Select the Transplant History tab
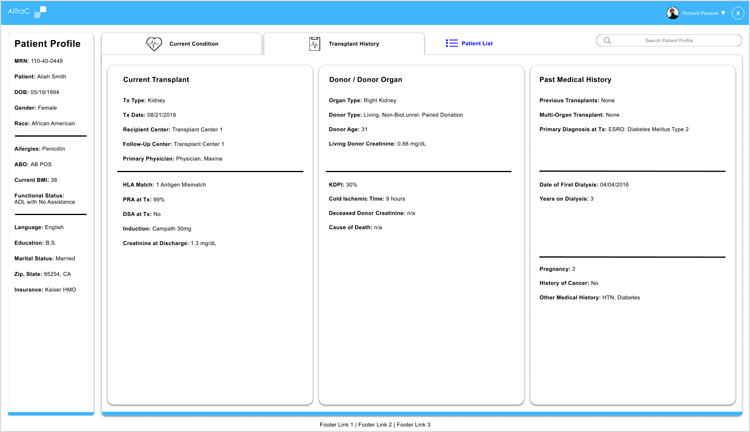This screenshot has width=750, height=432. pyautogui.click(x=344, y=44)
